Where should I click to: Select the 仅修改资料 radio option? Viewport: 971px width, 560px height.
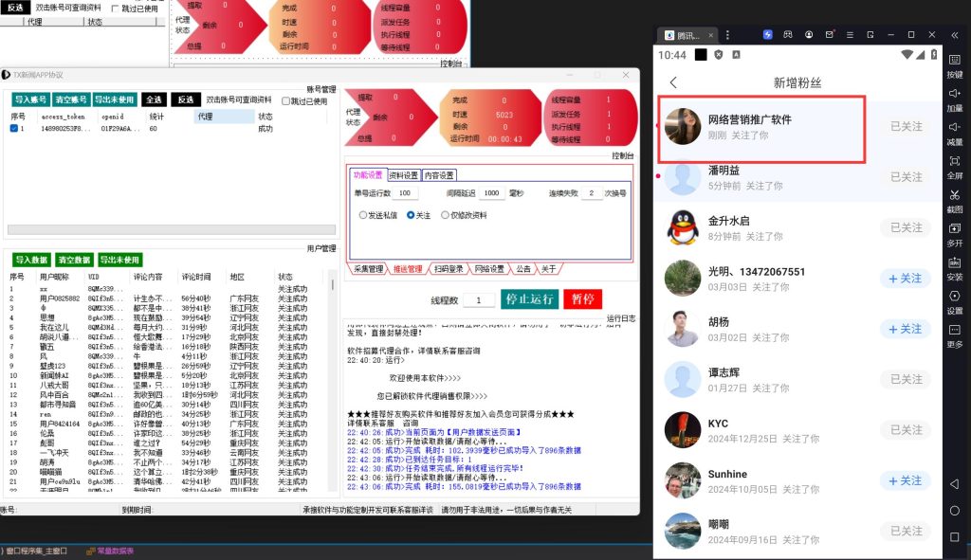click(x=445, y=215)
